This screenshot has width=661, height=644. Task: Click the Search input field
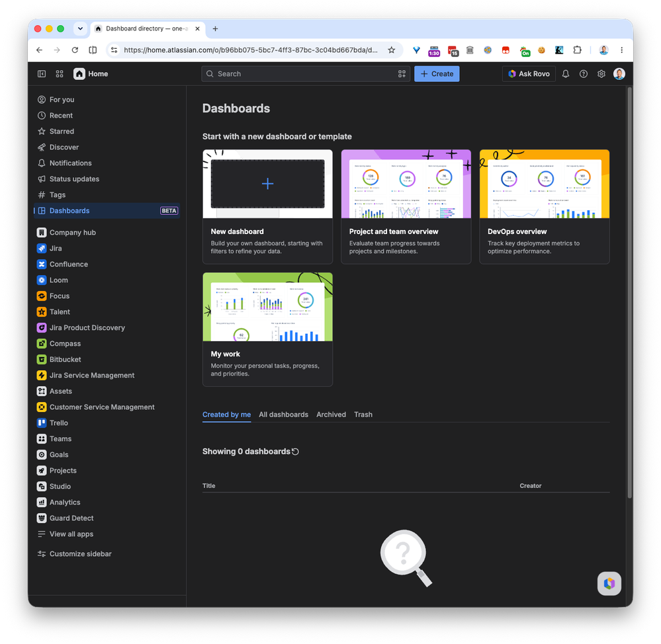(306, 73)
